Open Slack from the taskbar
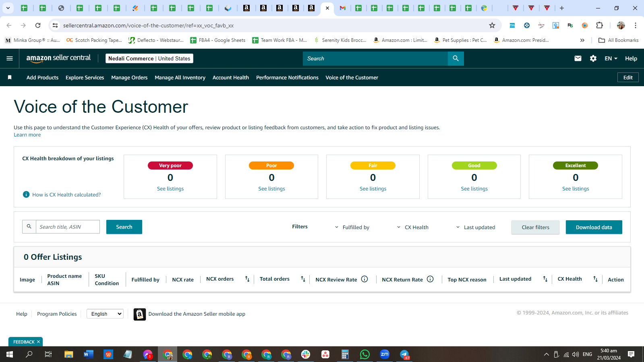This screenshot has width=644, height=362. [x=306, y=354]
